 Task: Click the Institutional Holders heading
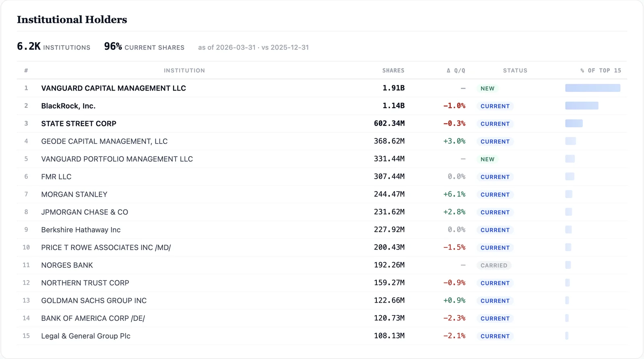[72, 19]
